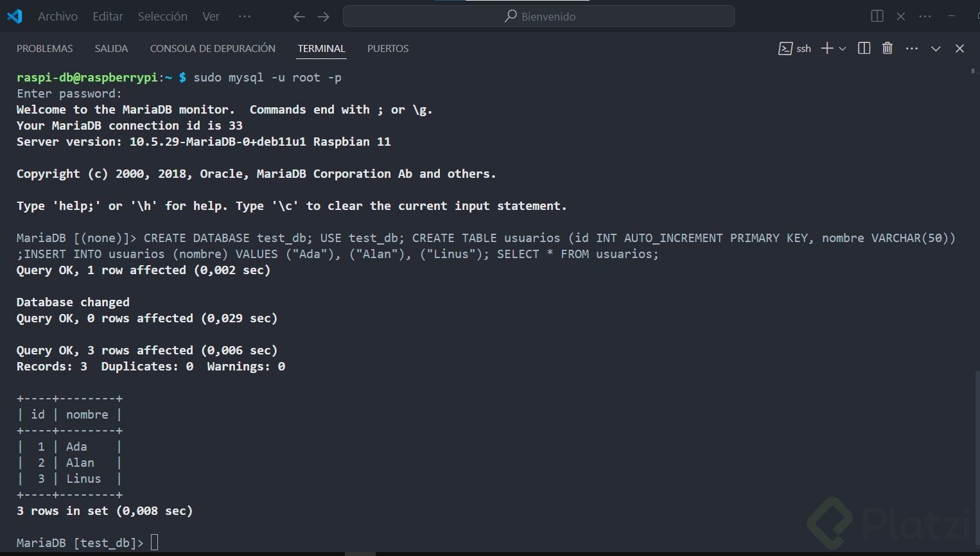Click the "Warnings: 0" text
Image resolution: width=980 pixels, height=556 pixels.
click(x=246, y=367)
